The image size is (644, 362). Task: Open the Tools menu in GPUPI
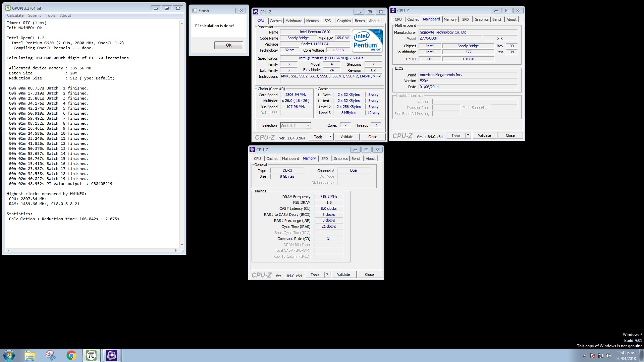pos(51,15)
